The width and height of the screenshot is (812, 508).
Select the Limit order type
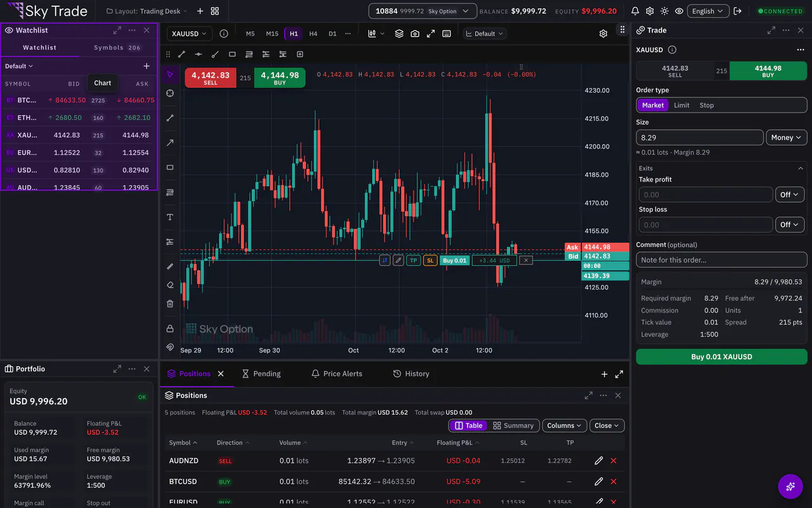point(681,105)
